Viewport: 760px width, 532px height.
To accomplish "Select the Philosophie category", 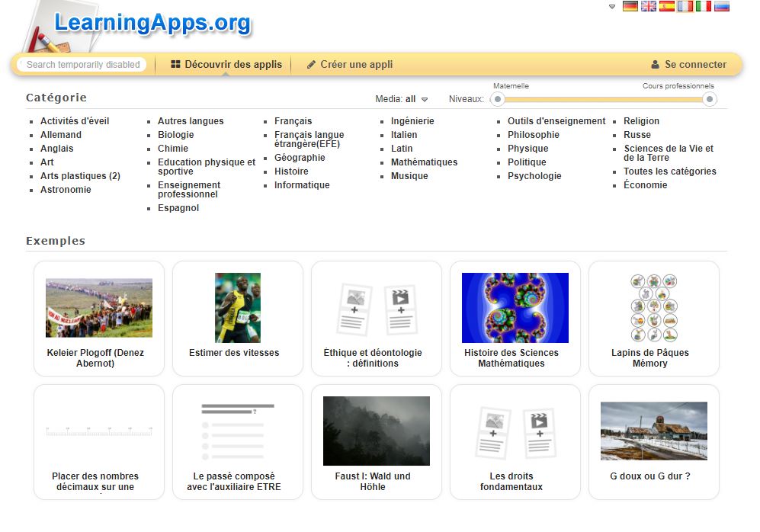I will (x=533, y=135).
